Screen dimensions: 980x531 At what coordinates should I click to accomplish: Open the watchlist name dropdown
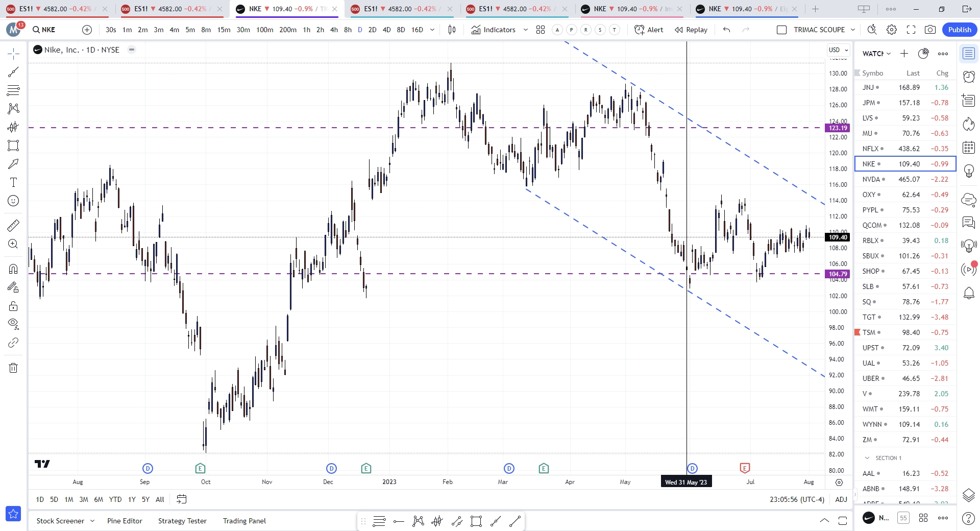[876, 54]
